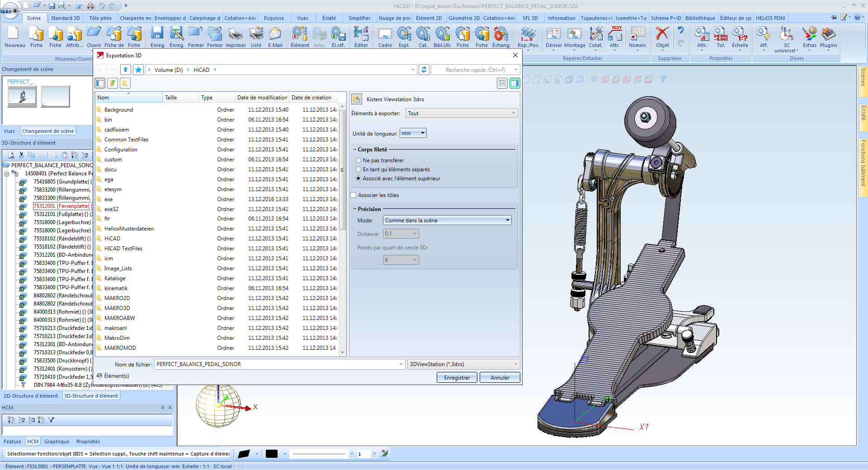The image size is (868, 470).
Task: Open the 3DViewStation file type dropdown
Action: pyautogui.click(x=463, y=364)
